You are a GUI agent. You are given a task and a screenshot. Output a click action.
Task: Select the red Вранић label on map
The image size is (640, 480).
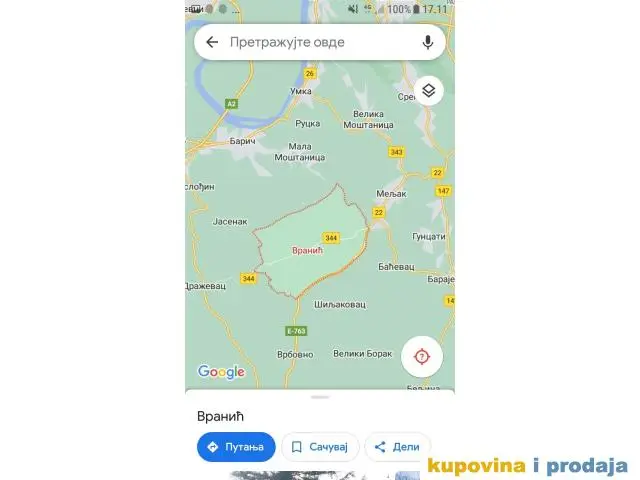point(307,250)
